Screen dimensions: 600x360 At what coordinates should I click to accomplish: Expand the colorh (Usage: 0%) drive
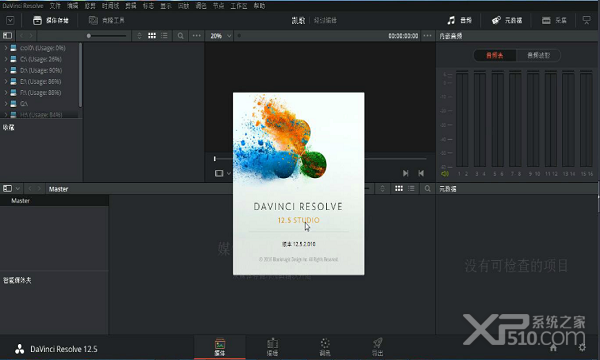click(x=6, y=48)
